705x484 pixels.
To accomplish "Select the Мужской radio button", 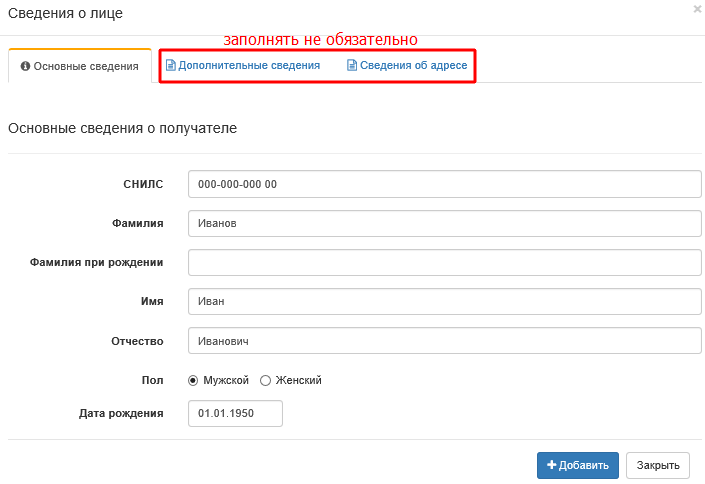I will (x=194, y=380).
